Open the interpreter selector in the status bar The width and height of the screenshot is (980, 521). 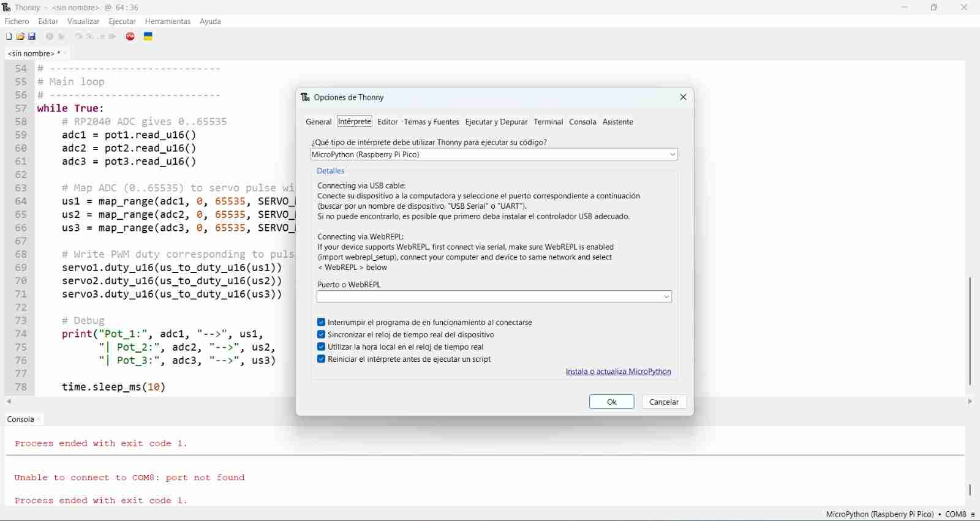900,514
